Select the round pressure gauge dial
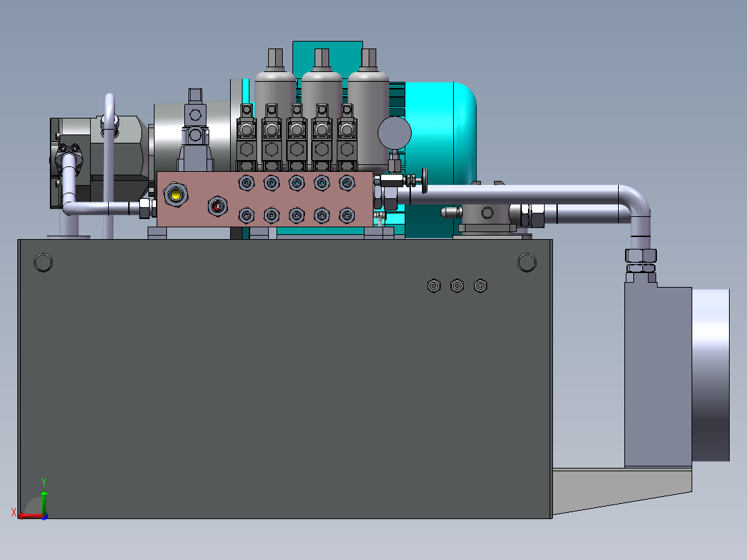747x560 pixels. (x=394, y=133)
